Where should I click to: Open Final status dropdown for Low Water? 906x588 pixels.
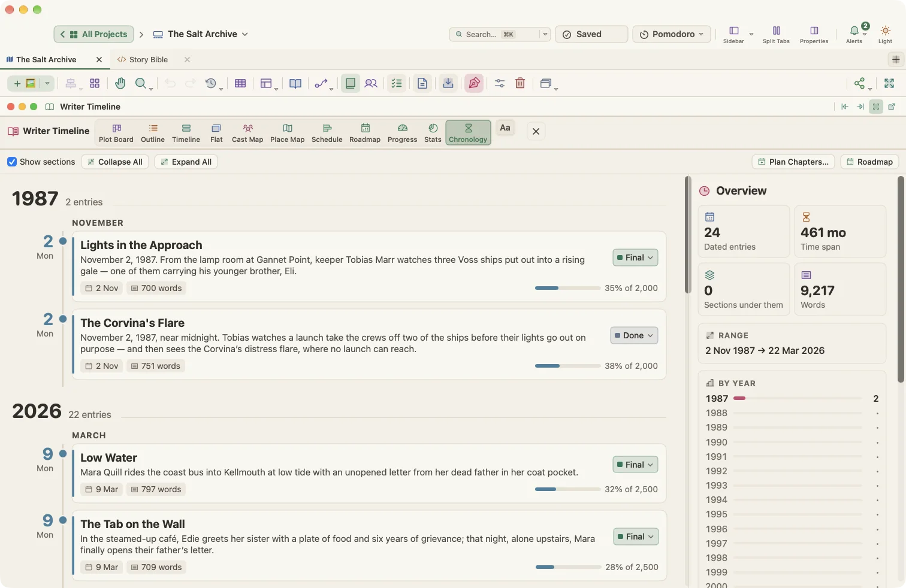tap(635, 465)
